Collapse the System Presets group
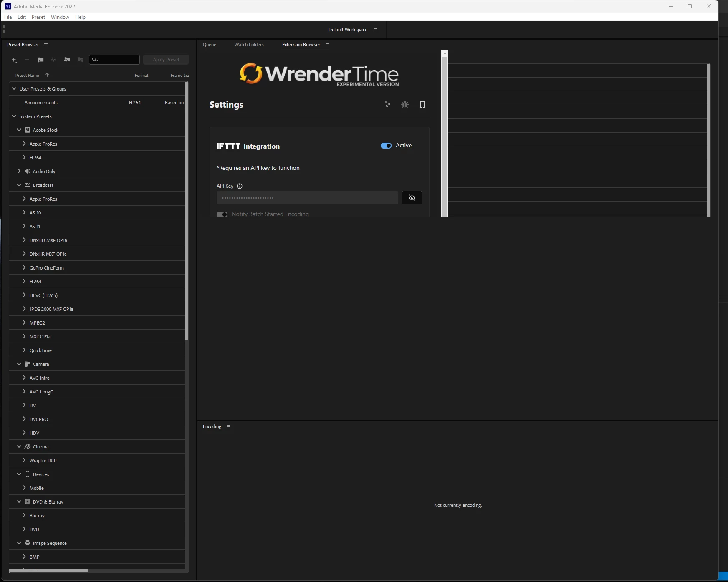The image size is (728, 582). 14,116
